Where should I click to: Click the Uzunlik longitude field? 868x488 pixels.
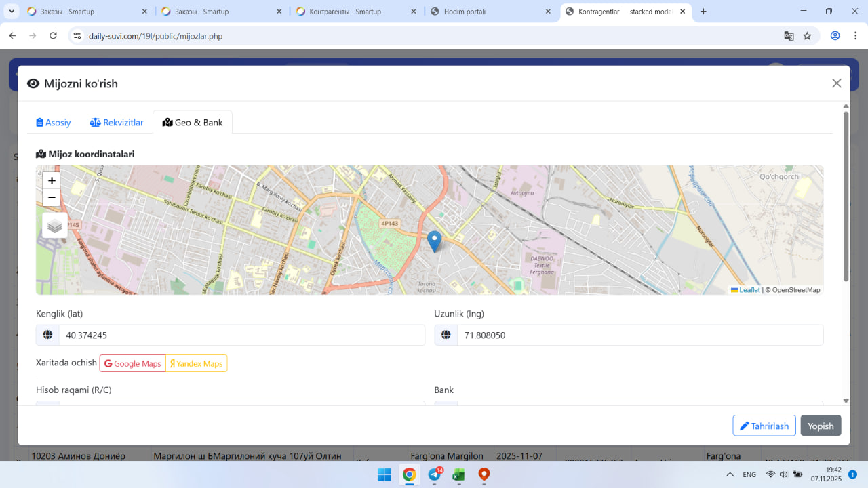639,335
